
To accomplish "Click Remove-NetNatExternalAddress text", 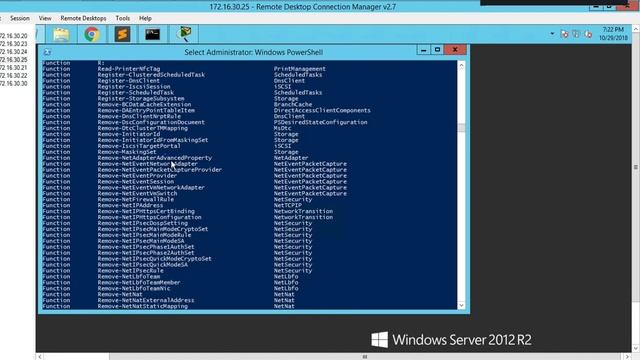I will [146, 300].
